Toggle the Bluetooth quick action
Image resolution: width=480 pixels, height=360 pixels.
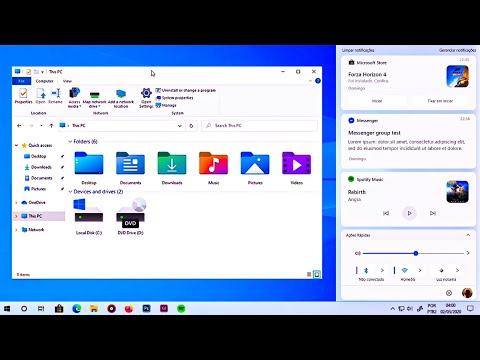pyautogui.click(x=366, y=270)
